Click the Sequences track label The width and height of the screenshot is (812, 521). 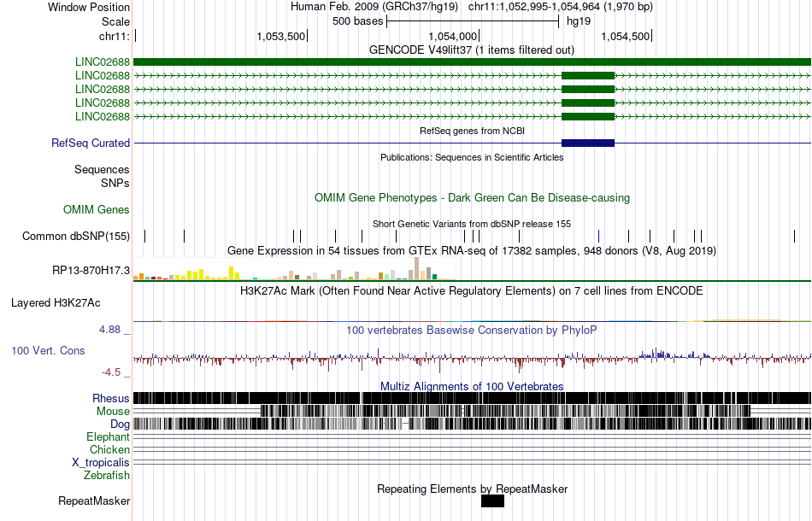[102, 170]
